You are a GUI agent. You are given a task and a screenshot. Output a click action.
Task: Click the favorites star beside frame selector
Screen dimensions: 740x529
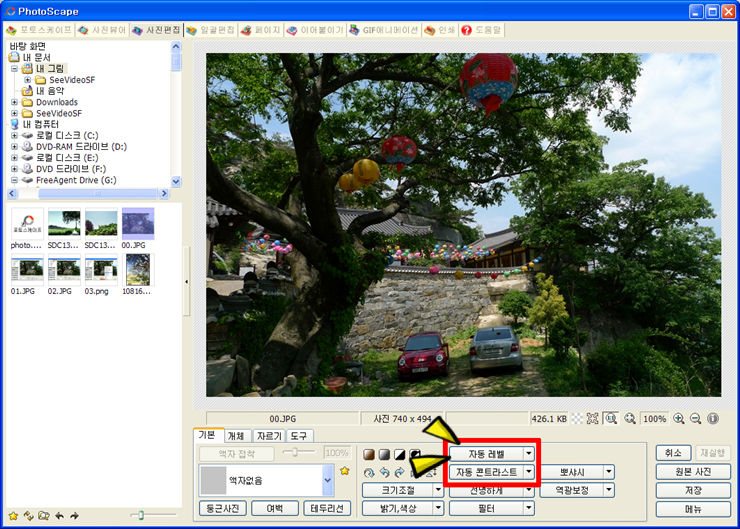345,470
